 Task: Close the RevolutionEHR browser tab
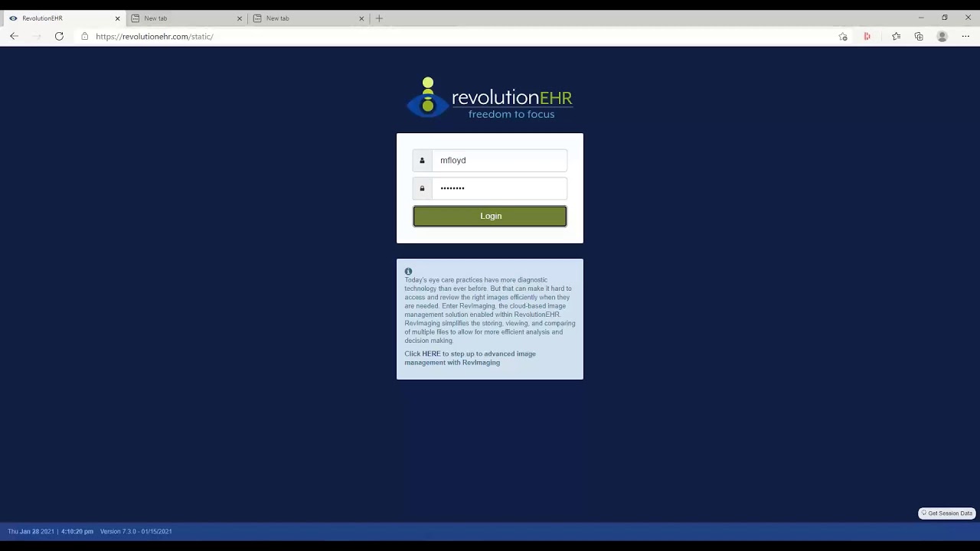(x=117, y=18)
